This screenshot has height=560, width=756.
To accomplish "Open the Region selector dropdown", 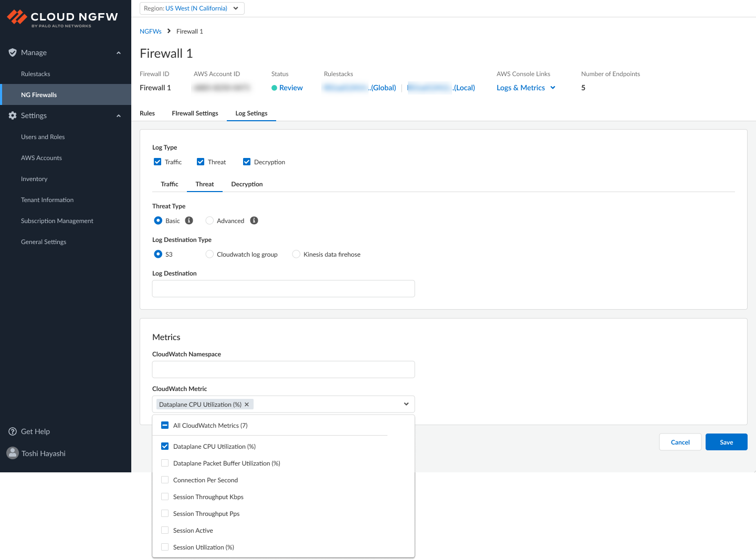I will [192, 8].
